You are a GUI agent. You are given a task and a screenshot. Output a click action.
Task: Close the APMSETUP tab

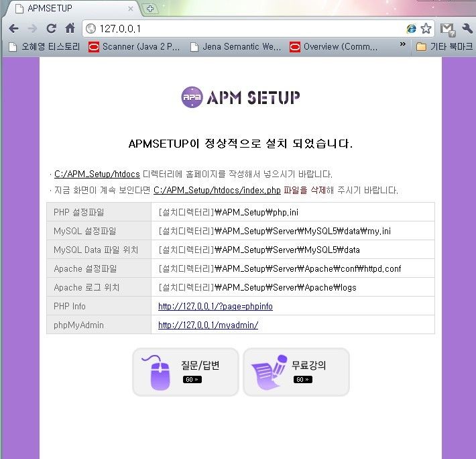pyautogui.click(x=131, y=9)
